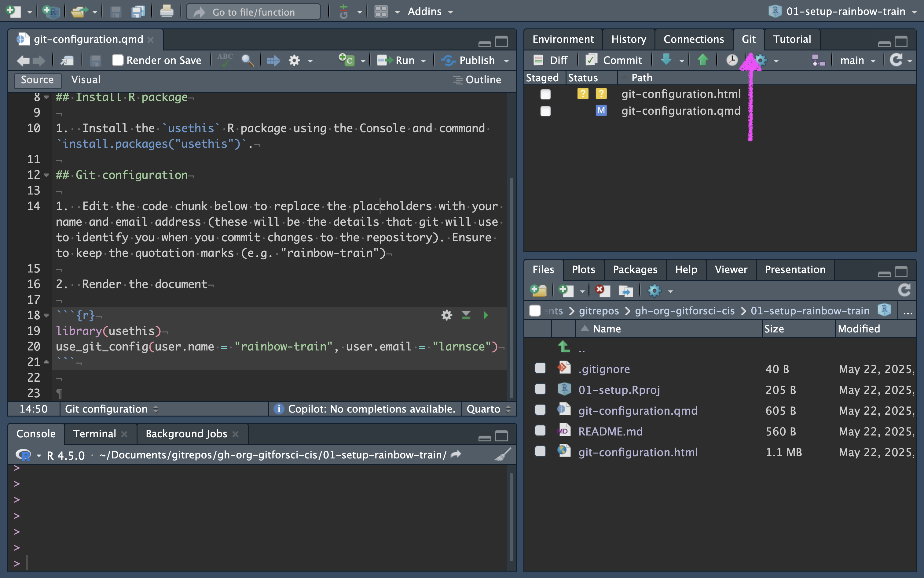Open the main branch dropdown

tap(858, 61)
